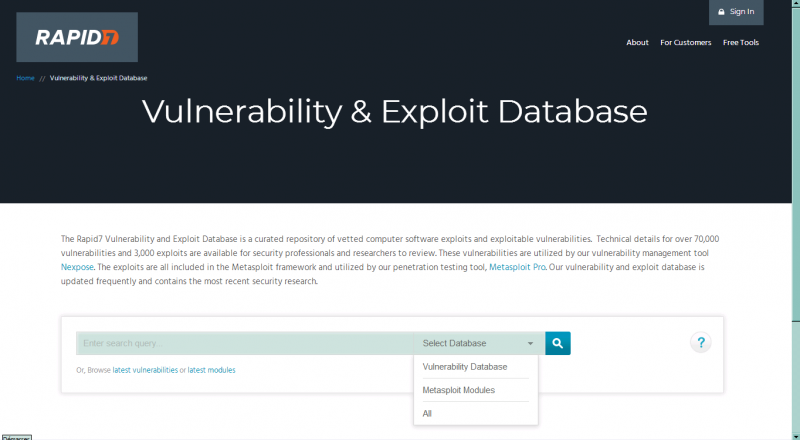This screenshot has height=440, width=800.
Task: Click the Vulnerability & Exploit Database page heading
Action: (394, 111)
